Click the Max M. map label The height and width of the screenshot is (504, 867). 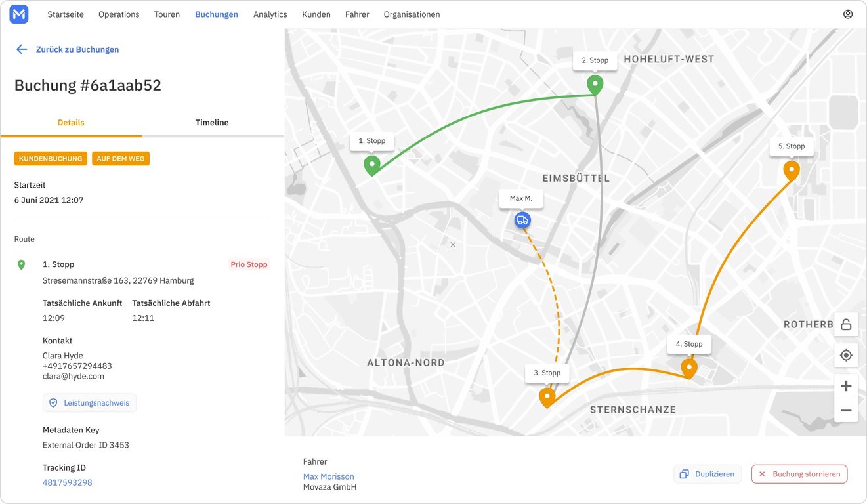point(521,198)
